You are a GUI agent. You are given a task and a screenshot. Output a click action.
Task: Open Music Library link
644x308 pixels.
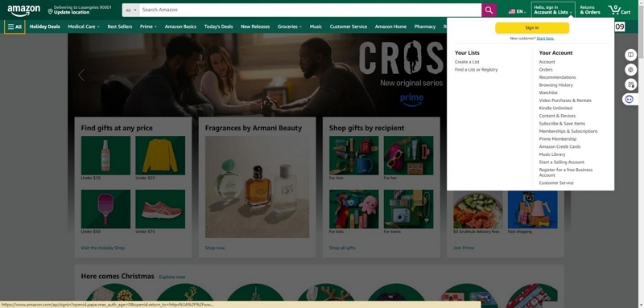click(552, 154)
